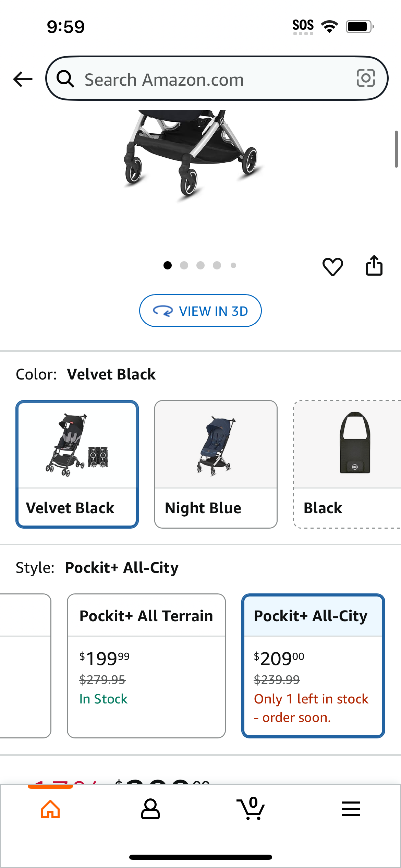401x868 pixels.
Task: Select Velvet Black color option
Action: (x=77, y=464)
